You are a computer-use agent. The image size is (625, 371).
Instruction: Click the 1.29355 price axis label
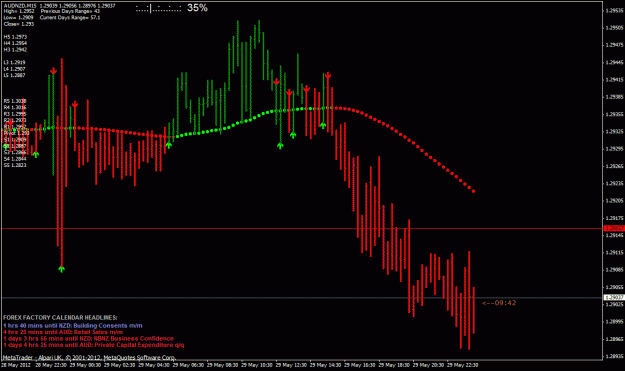pos(614,114)
